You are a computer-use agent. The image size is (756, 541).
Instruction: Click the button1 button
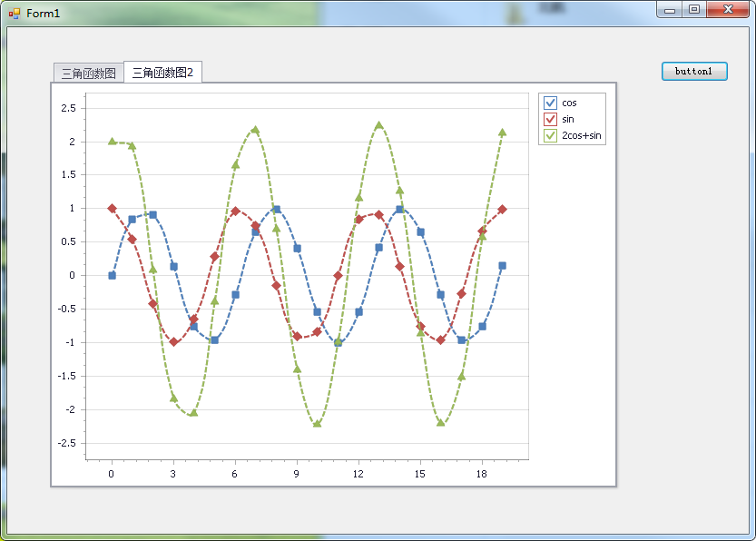(x=694, y=72)
